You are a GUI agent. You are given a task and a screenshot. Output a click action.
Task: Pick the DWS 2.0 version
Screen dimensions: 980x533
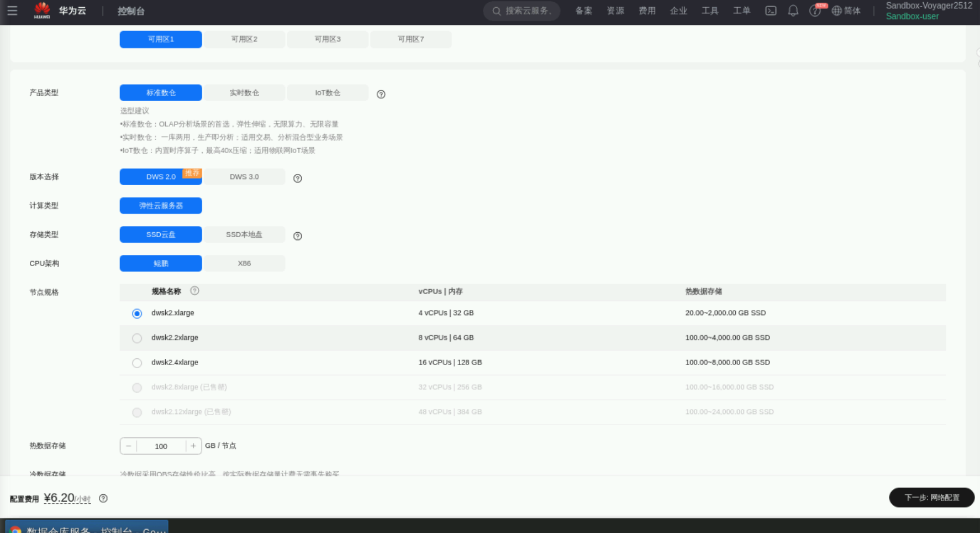(161, 177)
